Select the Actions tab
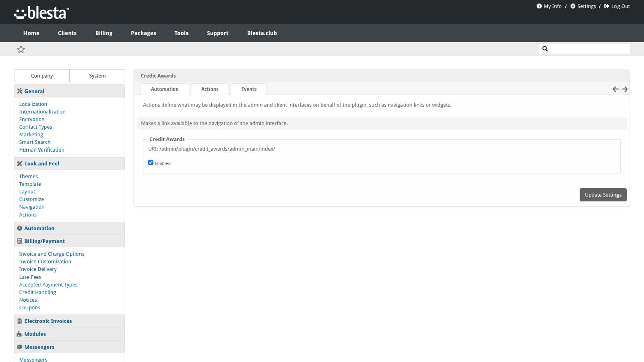Screen dimensions: 644x362 (210, 89)
